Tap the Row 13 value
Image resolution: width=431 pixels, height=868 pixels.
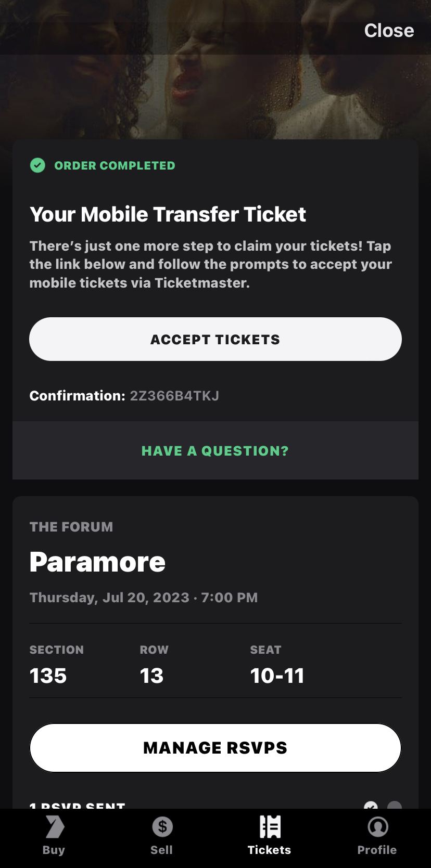tap(151, 676)
